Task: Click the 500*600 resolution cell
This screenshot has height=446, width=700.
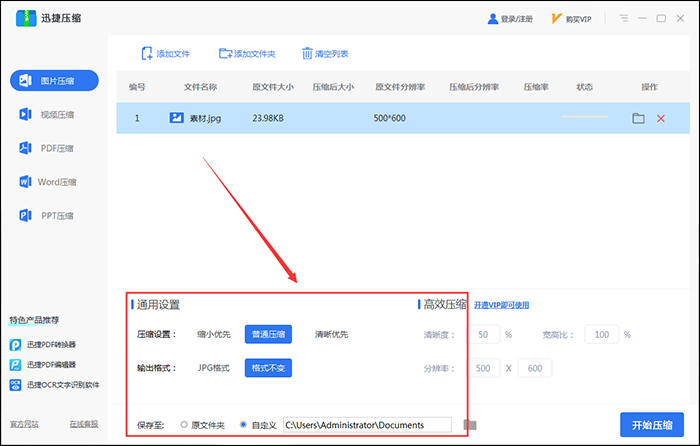Action: [x=390, y=118]
